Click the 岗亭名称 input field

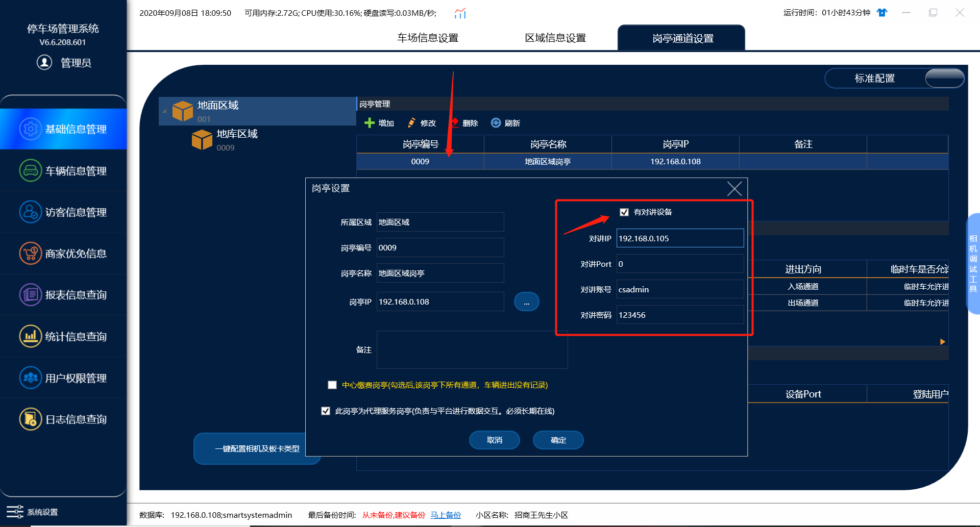[x=440, y=273]
